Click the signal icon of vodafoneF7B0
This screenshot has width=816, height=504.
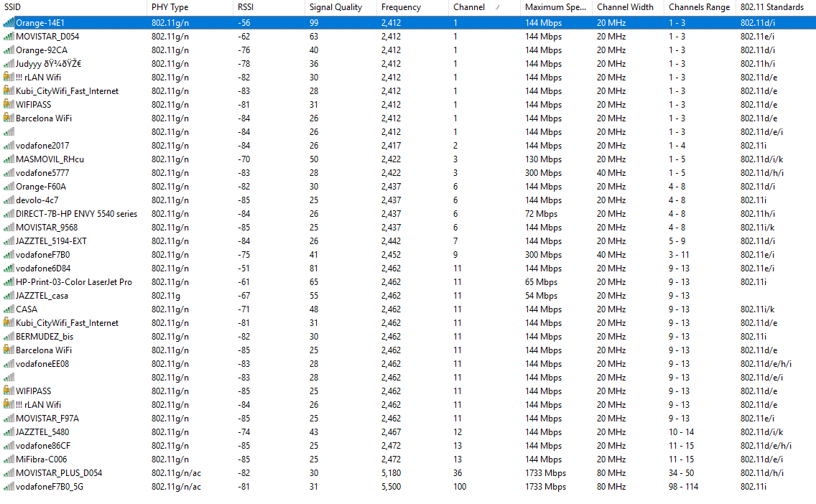(9, 254)
